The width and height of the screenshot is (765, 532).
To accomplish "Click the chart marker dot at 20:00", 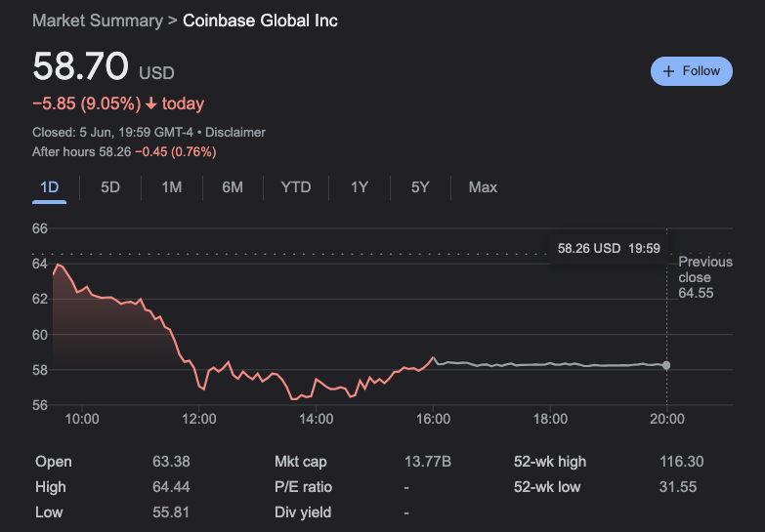I will pos(666,365).
